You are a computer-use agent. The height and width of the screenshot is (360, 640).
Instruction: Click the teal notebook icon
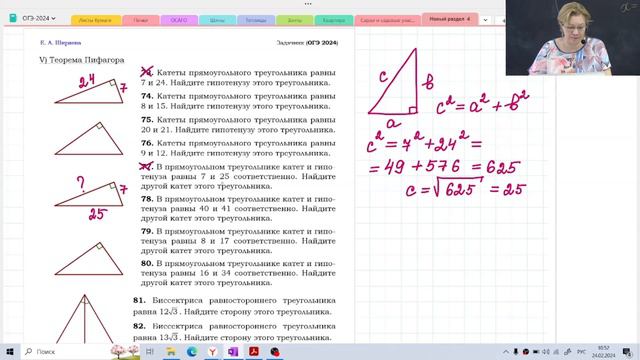point(13,18)
